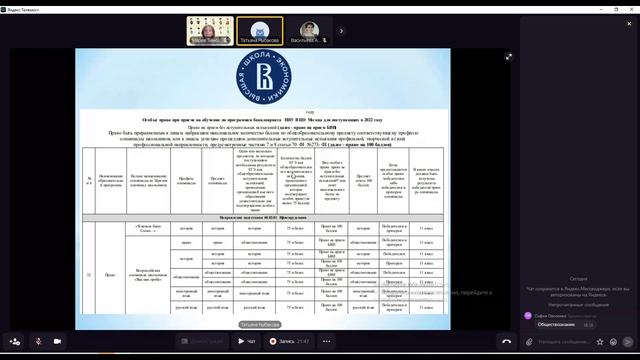Viewport: 640px width, 360px height.
Task: Select Татьяна Рыбакова participant tile
Action: (x=260, y=31)
